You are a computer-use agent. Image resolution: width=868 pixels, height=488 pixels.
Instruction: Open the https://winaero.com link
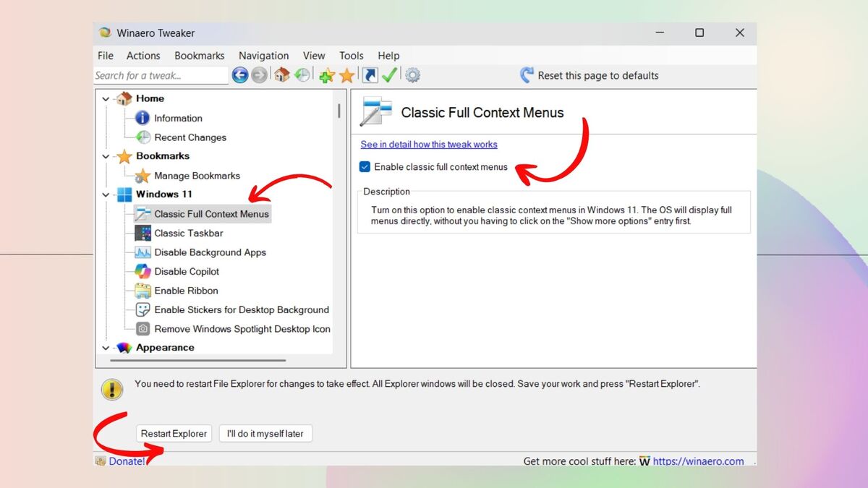pyautogui.click(x=699, y=461)
